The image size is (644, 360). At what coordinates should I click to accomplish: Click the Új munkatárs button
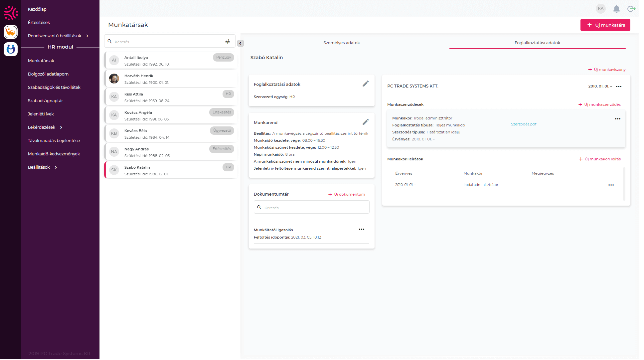point(605,25)
